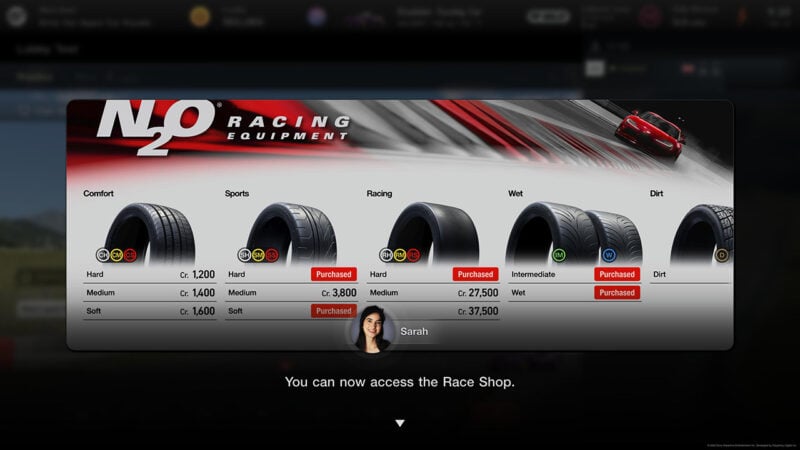The image size is (800, 450).
Task: Advance dialog with the down arrow
Action: pos(400,423)
